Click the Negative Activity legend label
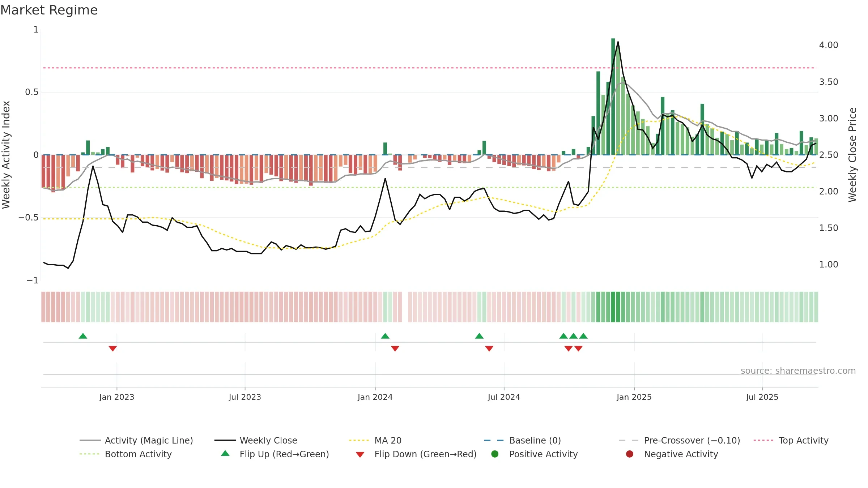The image size is (868, 488). (x=681, y=454)
